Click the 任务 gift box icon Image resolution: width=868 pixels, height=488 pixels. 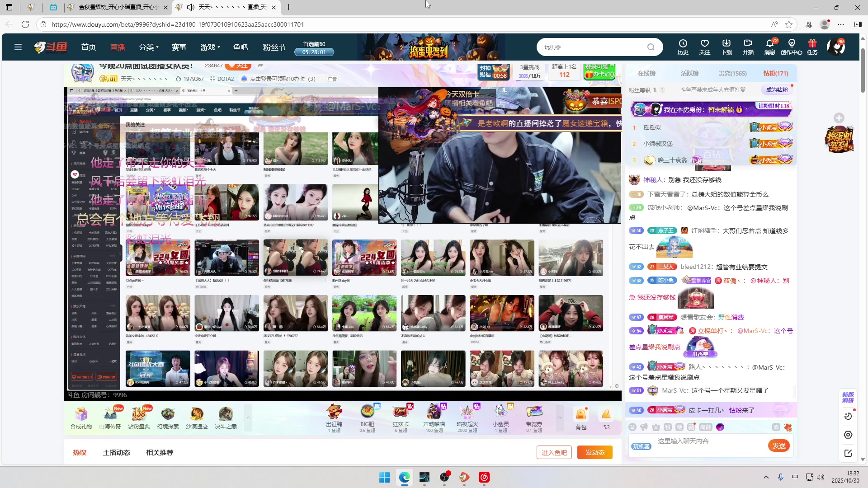(812, 46)
